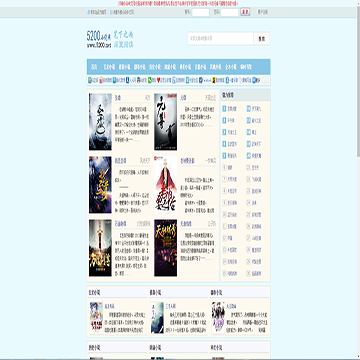Click inside the novel search box
Image resolution: width=360 pixels, height=360 pixels.
221,39
